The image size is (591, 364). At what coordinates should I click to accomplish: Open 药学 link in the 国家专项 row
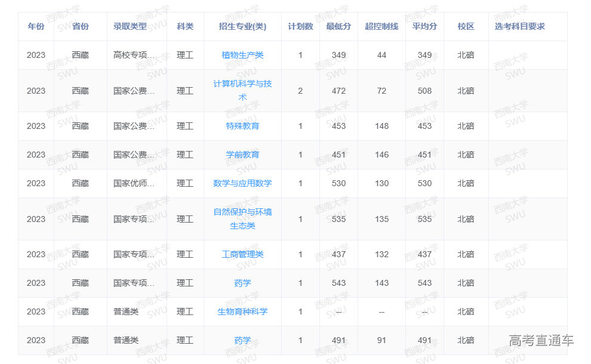coord(242,283)
